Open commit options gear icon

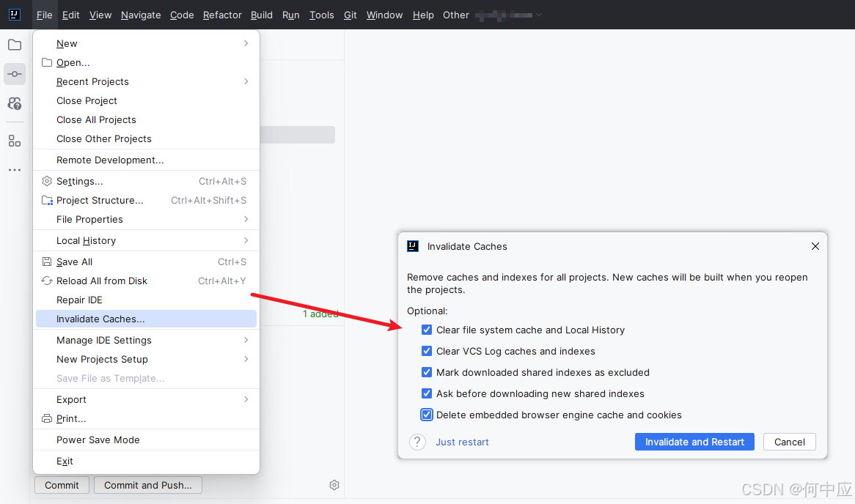click(334, 485)
